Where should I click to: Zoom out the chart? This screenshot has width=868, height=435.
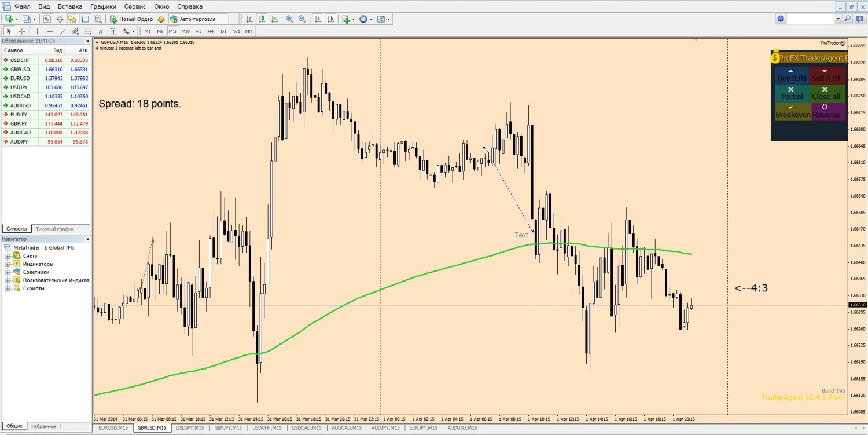point(302,19)
